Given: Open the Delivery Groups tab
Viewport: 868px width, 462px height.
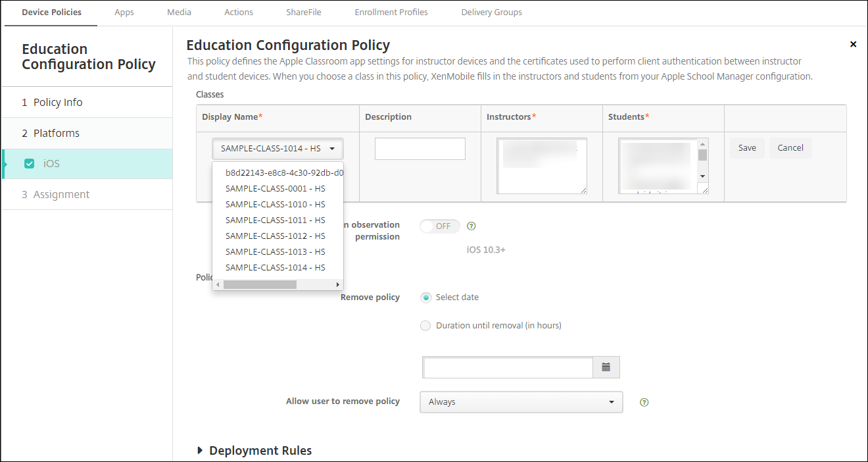Looking at the screenshot, I should tap(491, 13).
